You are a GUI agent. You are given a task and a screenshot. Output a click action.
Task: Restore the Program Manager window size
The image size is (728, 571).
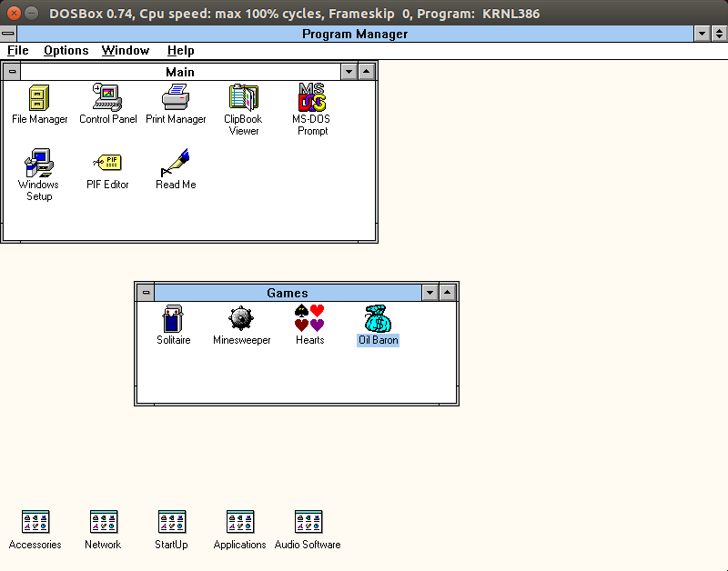click(x=719, y=34)
